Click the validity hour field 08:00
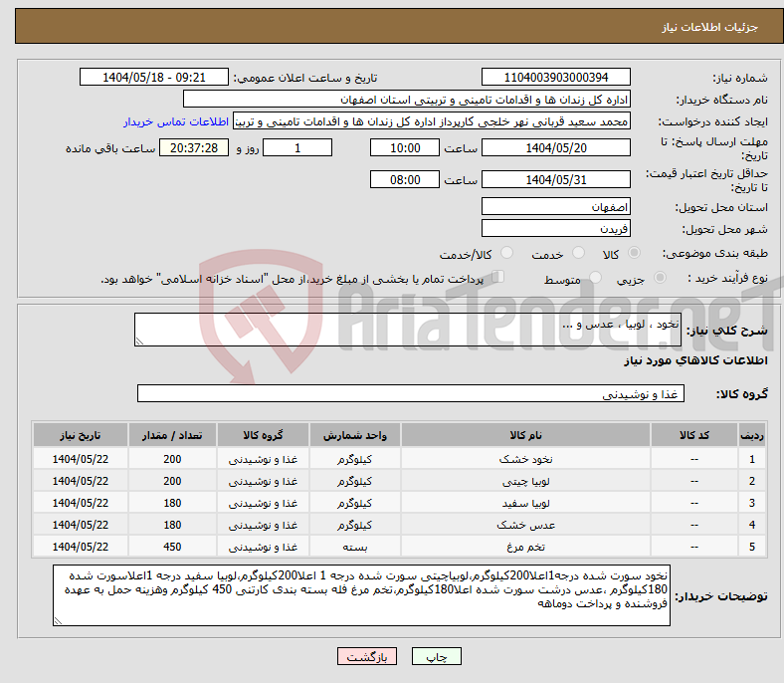Screen dimensions: 784x683 click(x=405, y=179)
